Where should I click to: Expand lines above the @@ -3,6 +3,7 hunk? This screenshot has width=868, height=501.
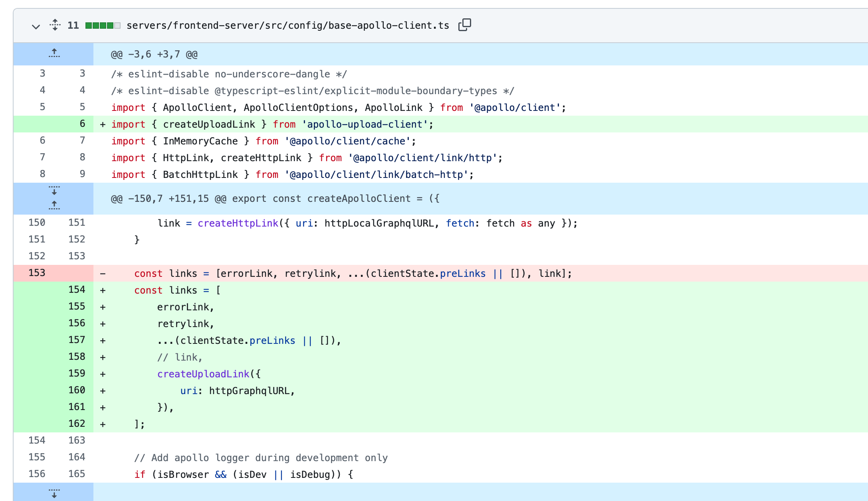(54, 53)
